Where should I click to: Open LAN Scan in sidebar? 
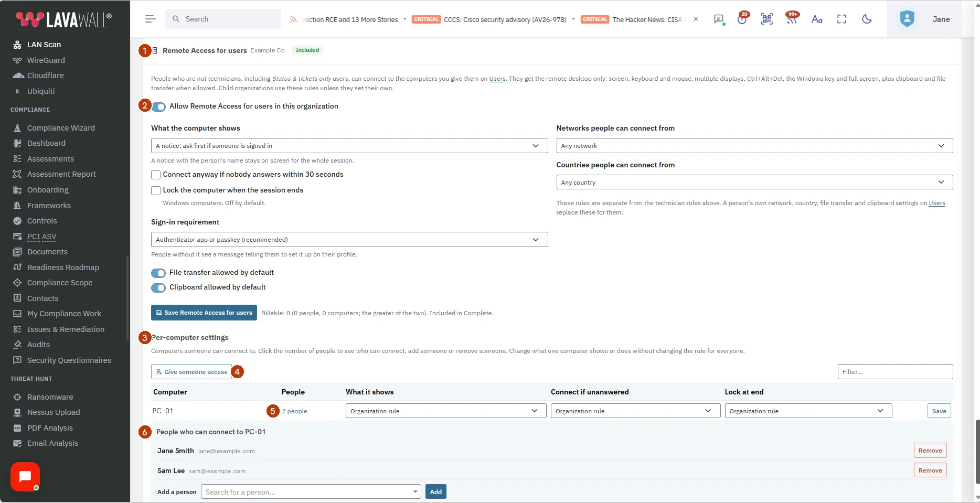point(44,45)
